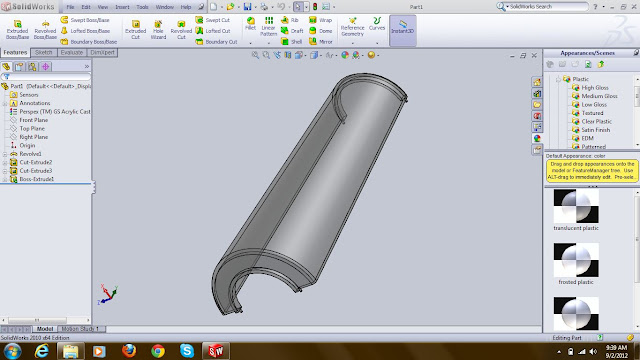Apply the Shell feature

coord(291,42)
